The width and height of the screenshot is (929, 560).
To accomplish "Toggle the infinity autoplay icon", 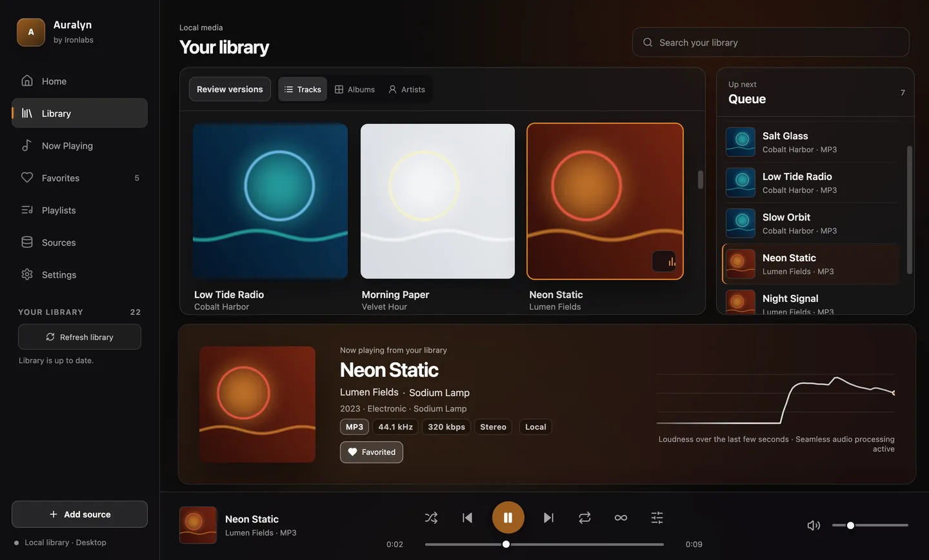I will click(621, 517).
